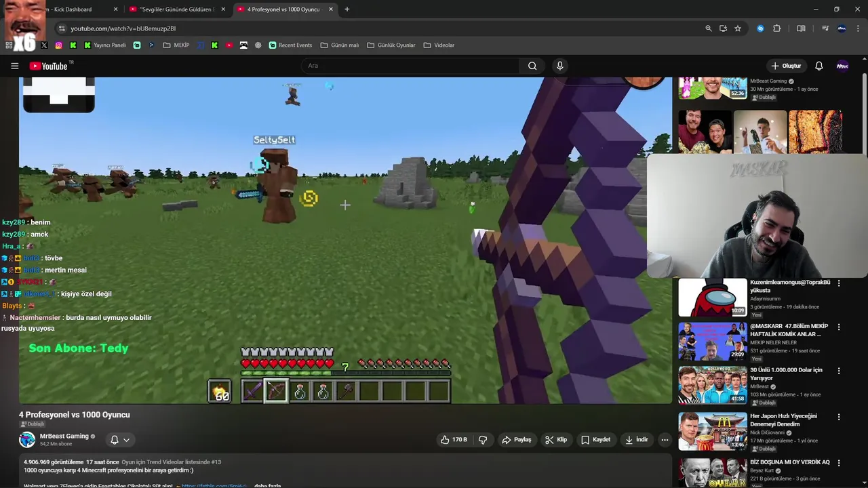The height and width of the screenshot is (488, 868).
Task: Click the Kaydet save button
Action: tap(595, 440)
